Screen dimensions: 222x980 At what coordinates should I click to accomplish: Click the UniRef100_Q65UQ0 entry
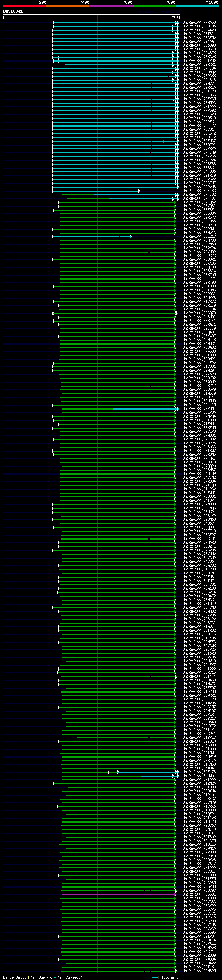(x=199, y=213)
